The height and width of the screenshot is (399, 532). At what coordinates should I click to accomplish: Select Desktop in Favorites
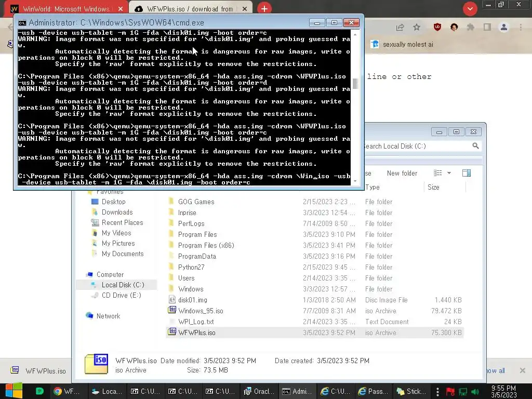pyautogui.click(x=113, y=202)
